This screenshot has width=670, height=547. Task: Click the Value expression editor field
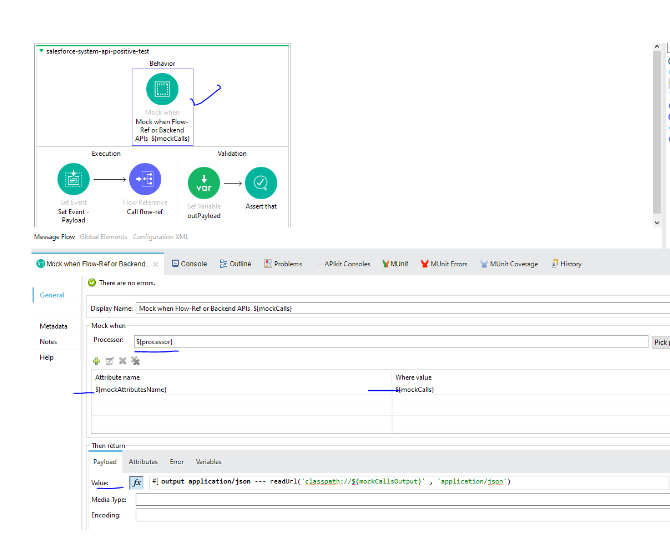pos(409,482)
